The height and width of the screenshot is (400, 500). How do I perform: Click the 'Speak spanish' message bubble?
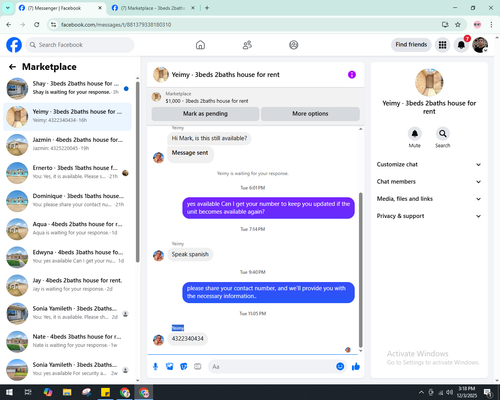(190, 254)
